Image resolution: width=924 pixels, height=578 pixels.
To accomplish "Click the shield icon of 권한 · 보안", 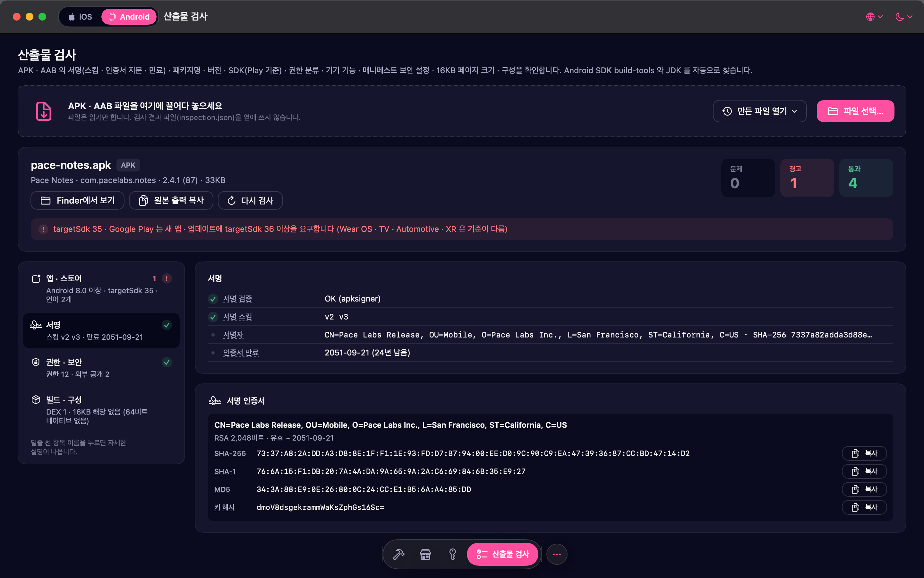I will point(36,362).
